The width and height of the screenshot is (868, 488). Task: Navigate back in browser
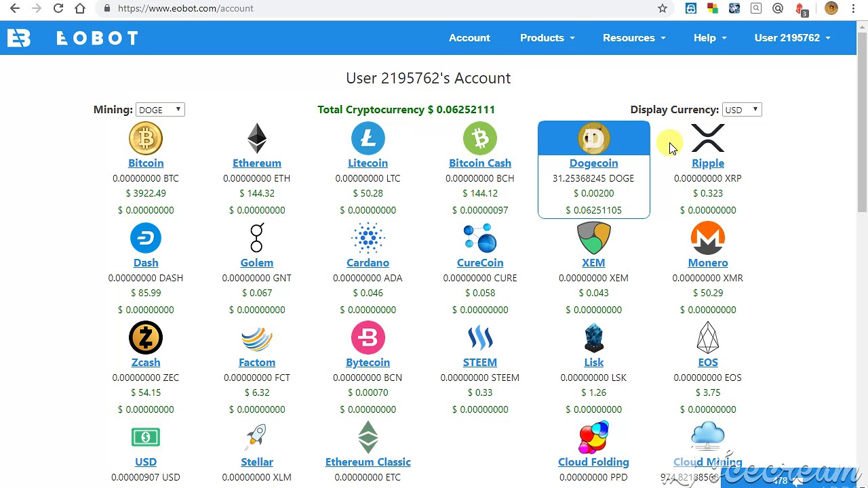point(15,8)
